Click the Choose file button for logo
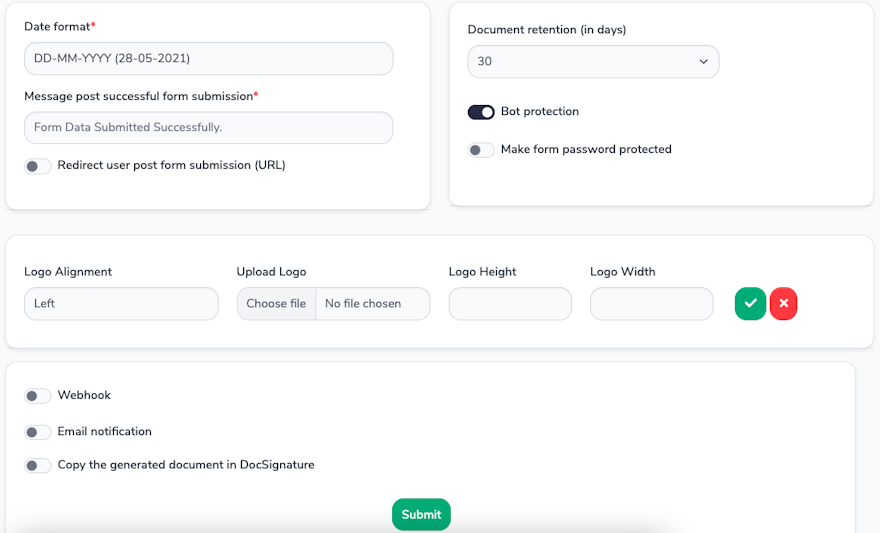The width and height of the screenshot is (880, 533). [276, 304]
